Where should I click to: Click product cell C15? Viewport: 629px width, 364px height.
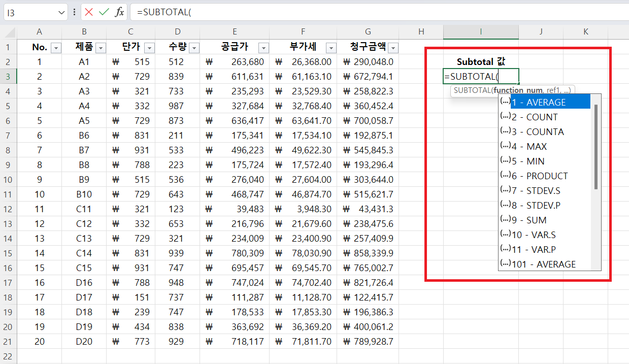(84, 268)
